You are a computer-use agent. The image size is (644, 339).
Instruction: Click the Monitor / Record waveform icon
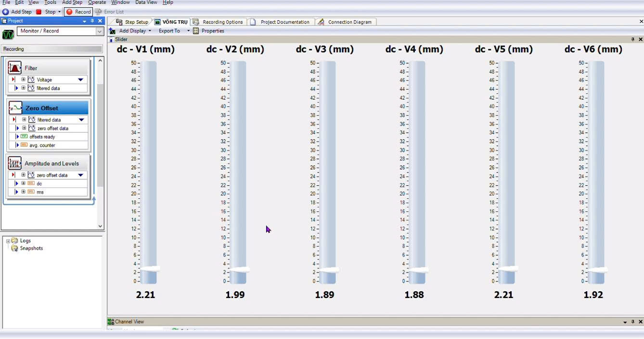8,34
